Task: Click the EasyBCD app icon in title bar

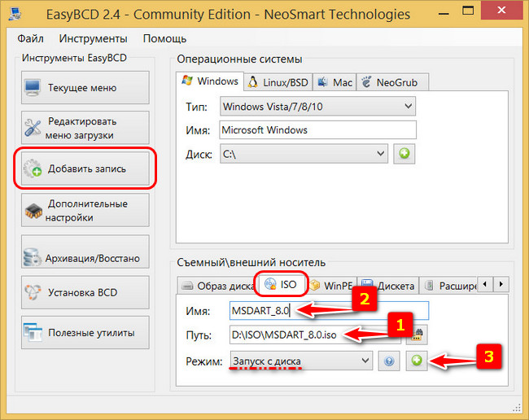Action: tap(15, 14)
